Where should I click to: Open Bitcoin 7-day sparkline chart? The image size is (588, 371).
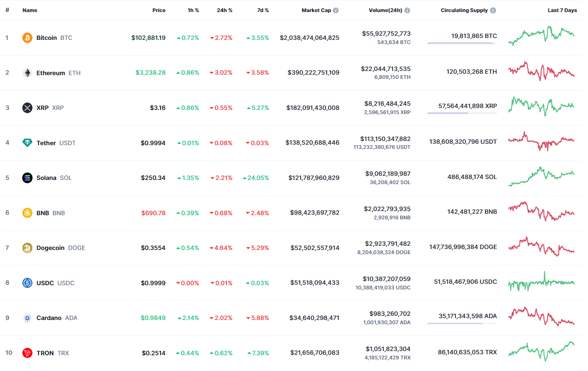pyautogui.click(x=542, y=36)
